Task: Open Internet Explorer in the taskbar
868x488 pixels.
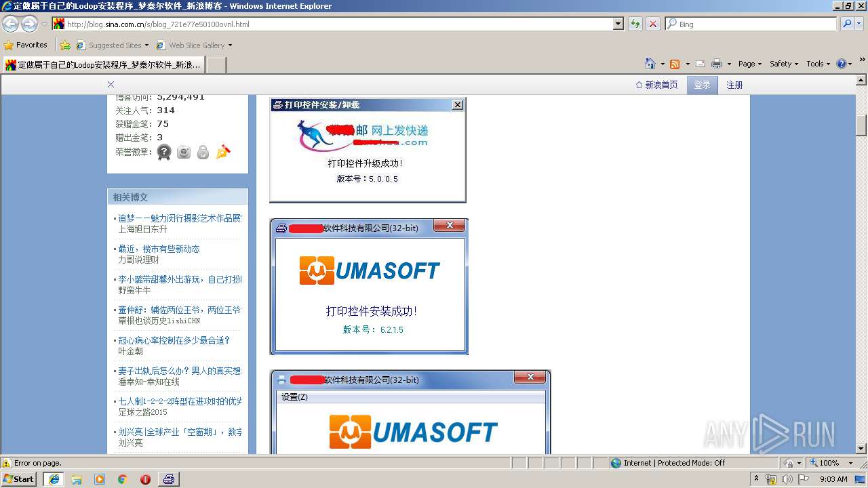Action: (x=54, y=479)
